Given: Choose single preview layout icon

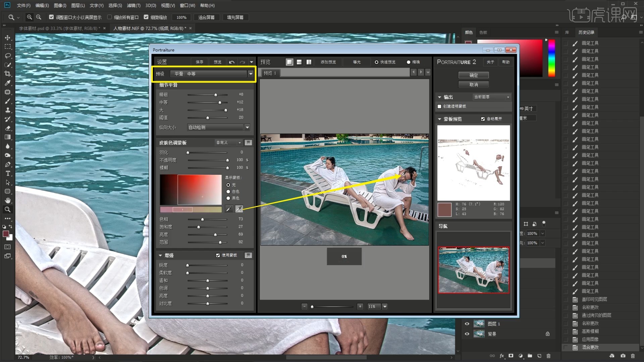Looking at the screenshot, I should 289,62.
